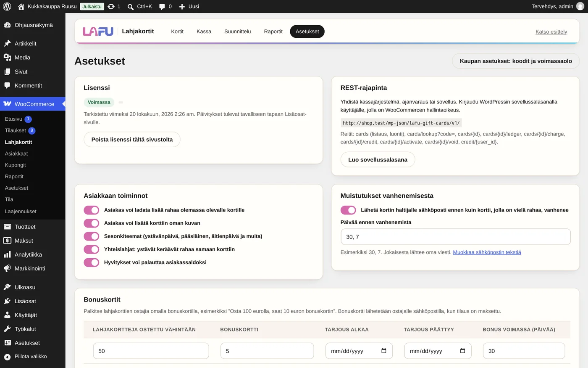Viewport: 588px width, 368px height.
Task: Click the Analytiikka bar chart icon
Action: click(x=7, y=254)
